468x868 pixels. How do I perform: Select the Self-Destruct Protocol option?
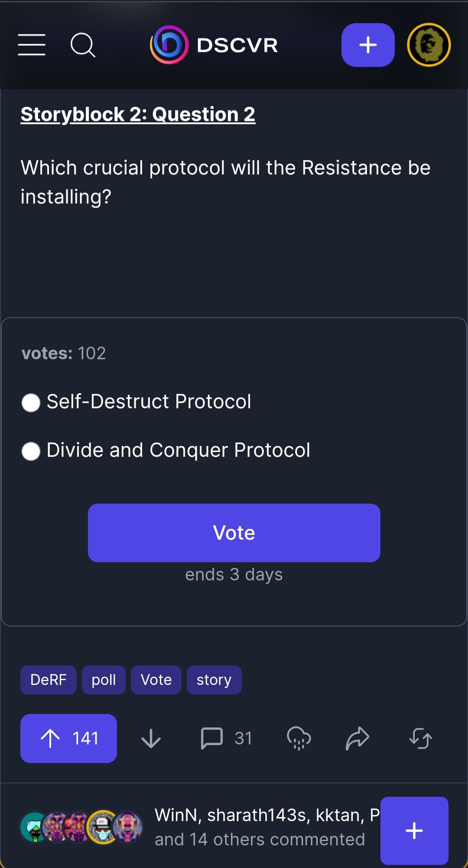[31, 403]
